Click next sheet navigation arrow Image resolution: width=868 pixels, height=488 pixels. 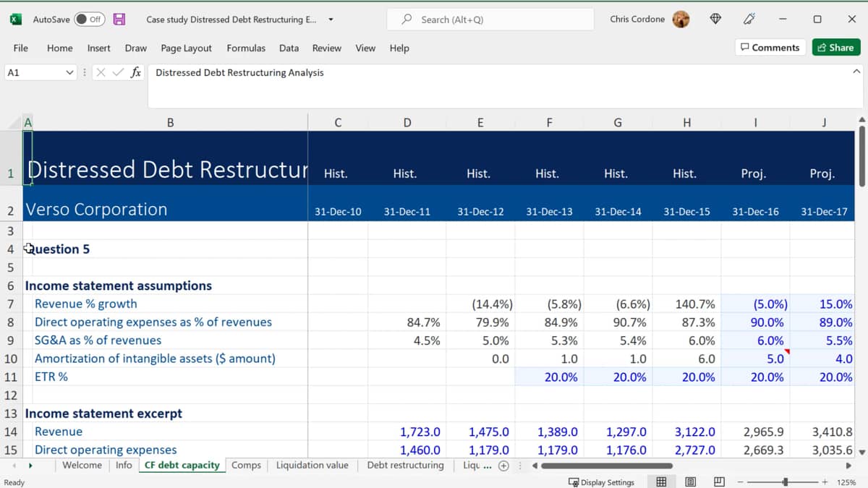point(30,465)
